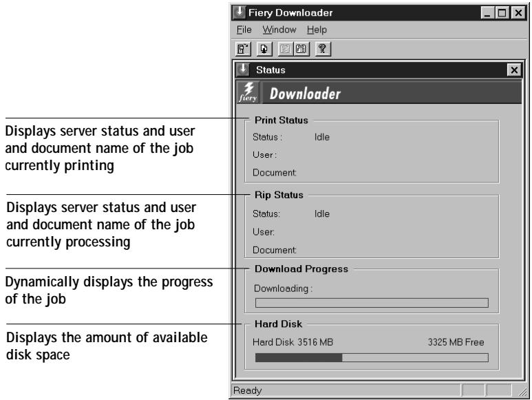Image resolution: width=532 pixels, height=400 pixels.
Task: Click the Rip Status group label
Action: (x=279, y=195)
